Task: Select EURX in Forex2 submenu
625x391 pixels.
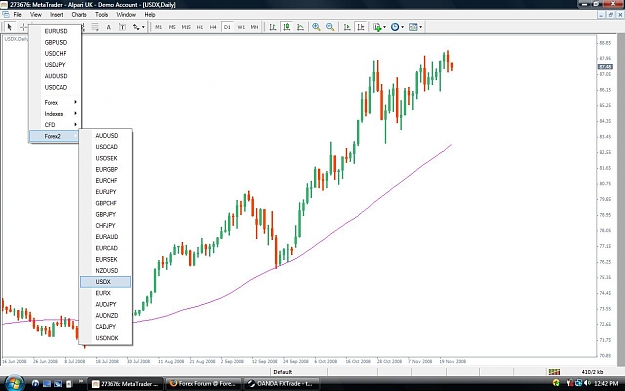Action: point(106,293)
